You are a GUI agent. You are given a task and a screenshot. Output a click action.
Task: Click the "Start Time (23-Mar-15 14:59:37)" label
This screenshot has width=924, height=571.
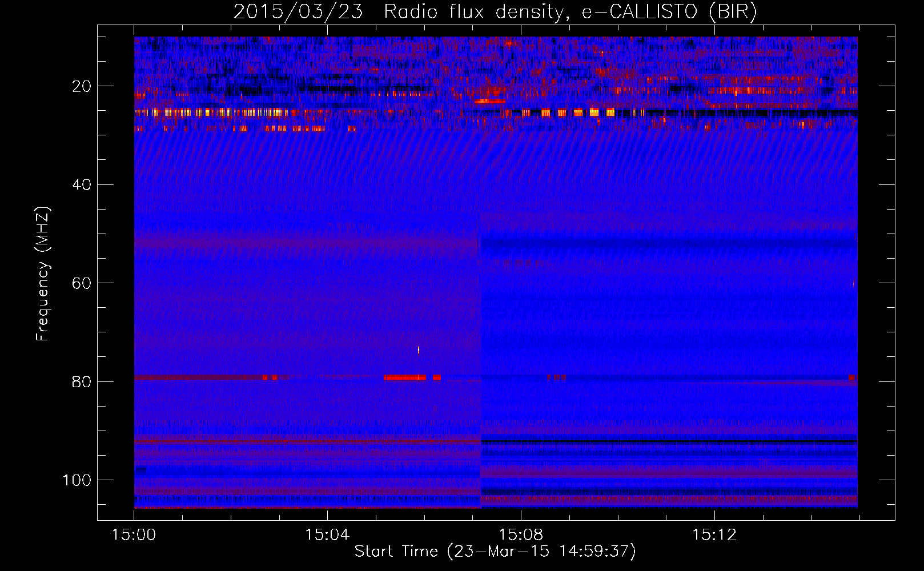(495, 552)
